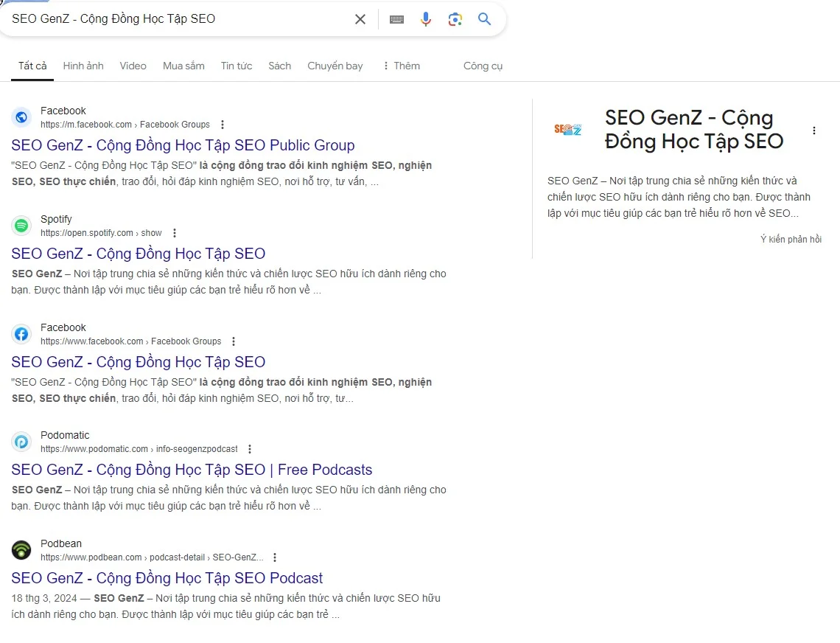Click the www.facebook.com Facebook logo favicon
840x643 pixels.
[x=21, y=334]
